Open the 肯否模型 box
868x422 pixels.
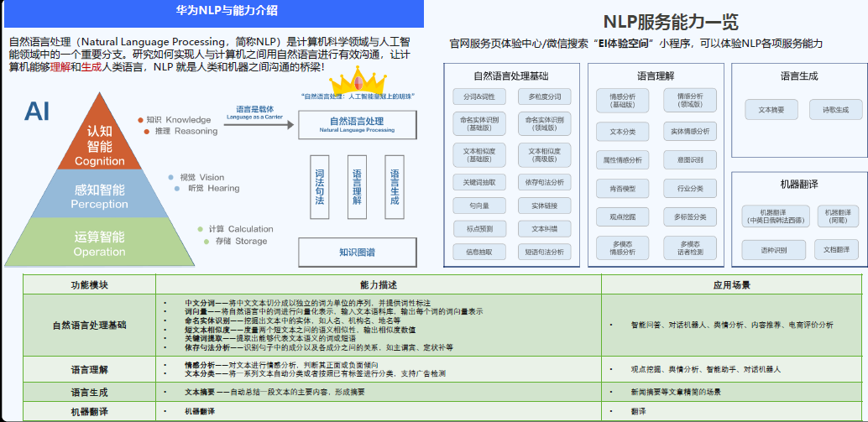click(x=623, y=189)
